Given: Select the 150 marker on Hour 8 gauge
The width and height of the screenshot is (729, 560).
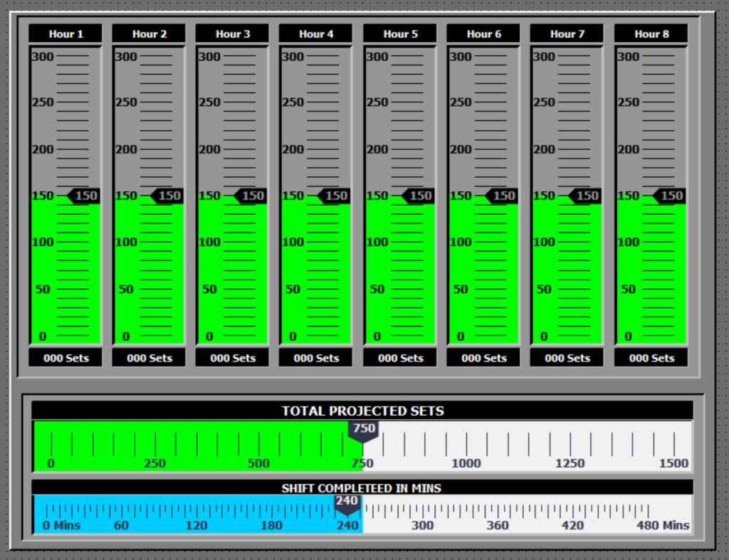Looking at the screenshot, I should pos(668,196).
